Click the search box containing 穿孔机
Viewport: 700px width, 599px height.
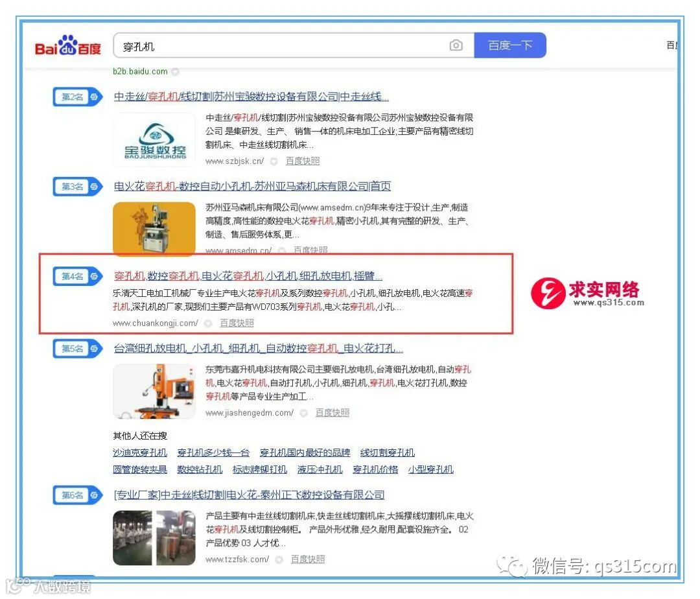pos(294,45)
